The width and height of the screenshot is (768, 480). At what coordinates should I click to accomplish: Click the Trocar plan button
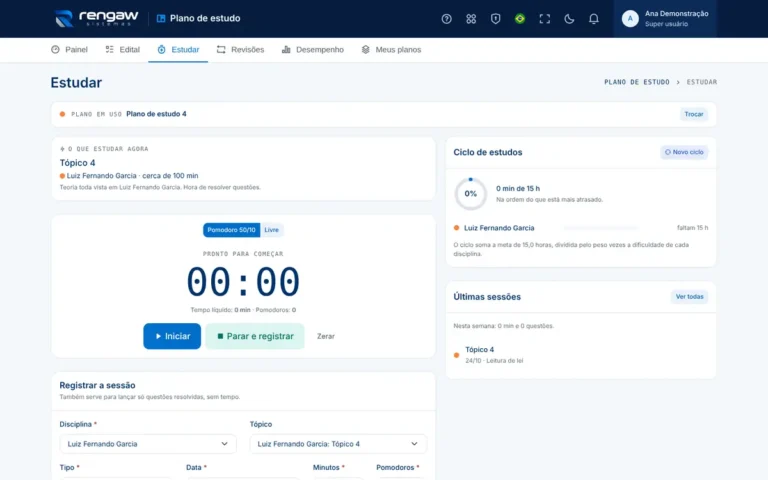[x=694, y=114]
